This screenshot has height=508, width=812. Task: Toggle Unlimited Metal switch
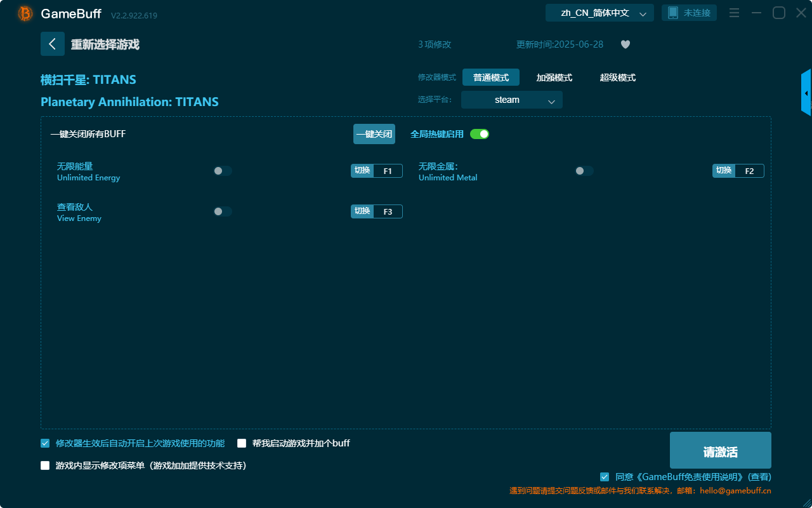(x=584, y=171)
